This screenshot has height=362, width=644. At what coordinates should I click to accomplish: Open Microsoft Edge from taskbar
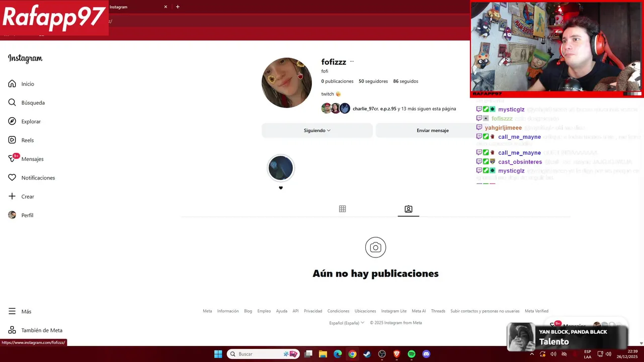pos(338,354)
